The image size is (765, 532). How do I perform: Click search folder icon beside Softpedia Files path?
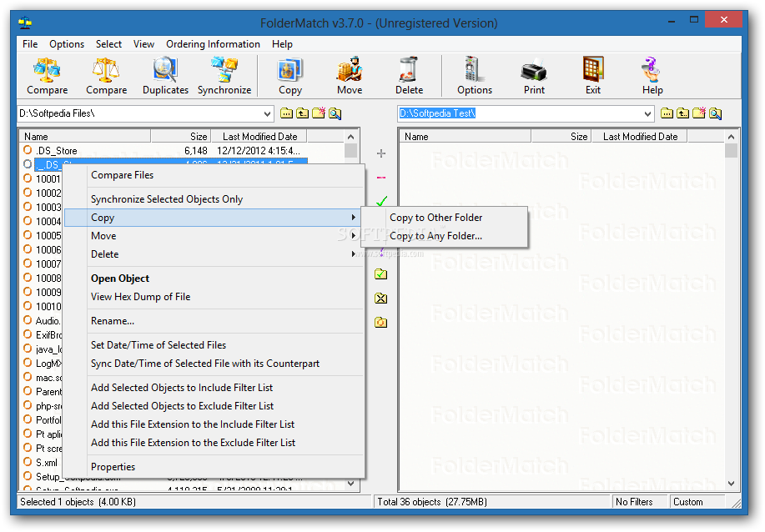click(335, 113)
